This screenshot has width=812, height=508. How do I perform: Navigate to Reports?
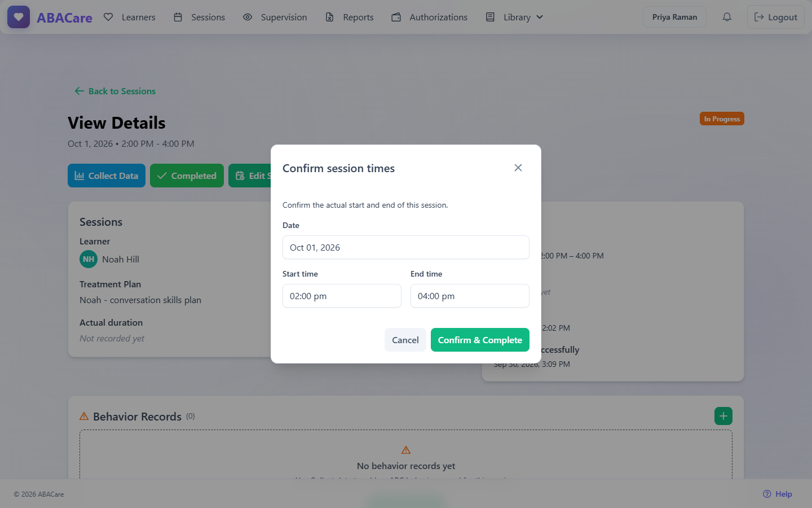tap(350, 17)
